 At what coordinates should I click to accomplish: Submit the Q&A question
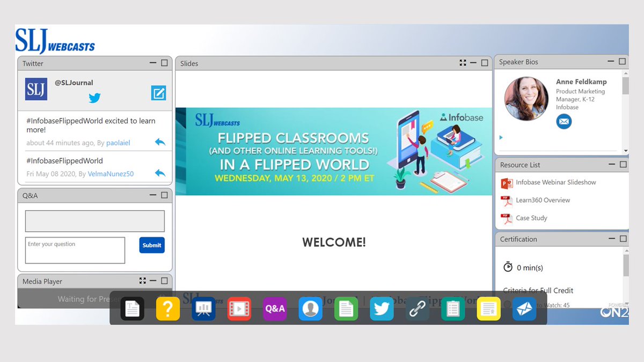tap(152, 245)
